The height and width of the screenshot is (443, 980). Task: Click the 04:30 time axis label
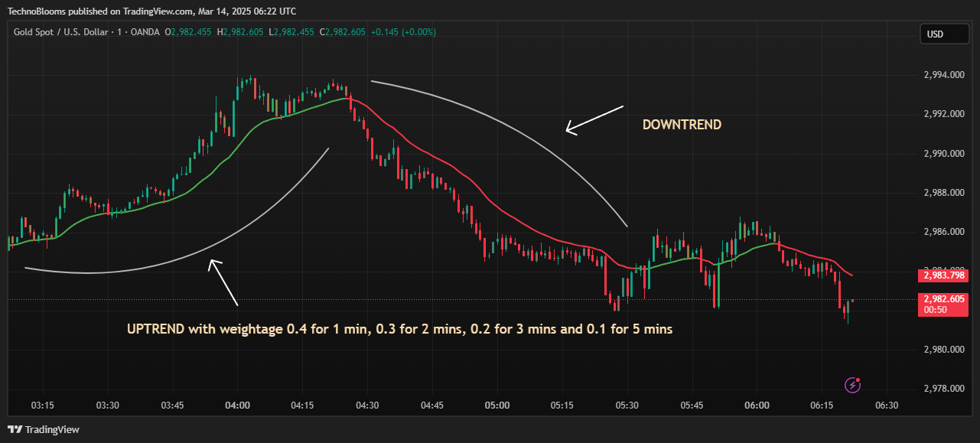click(x=367, y=405)
